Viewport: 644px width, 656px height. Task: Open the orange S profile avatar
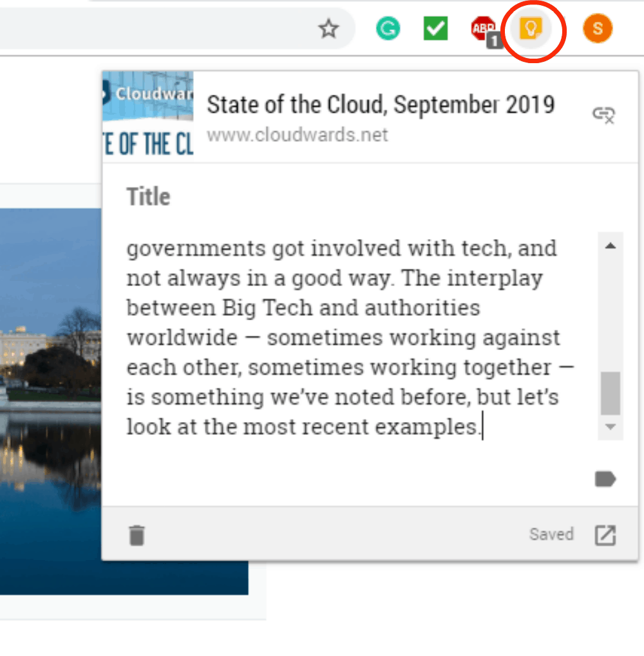(x=598, y=28)
